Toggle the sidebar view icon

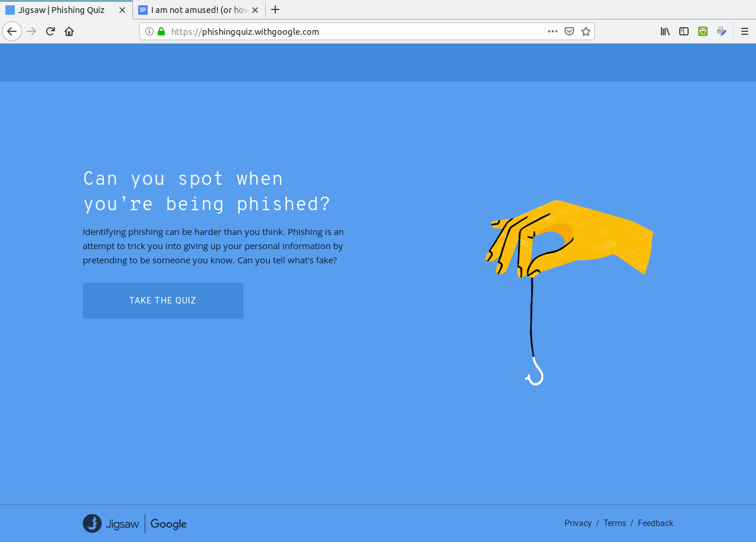pyautogui.click(x=684, y=31)
